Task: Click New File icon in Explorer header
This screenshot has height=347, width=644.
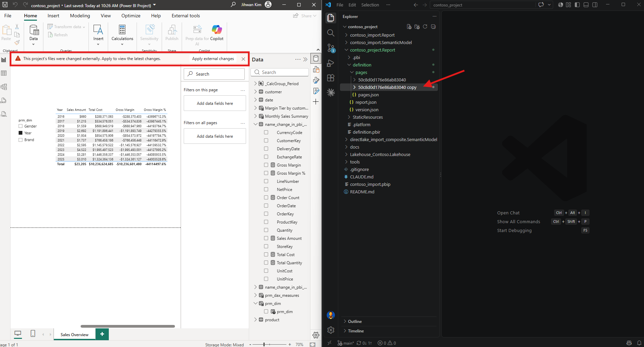Action: click(x=409, y=27)
